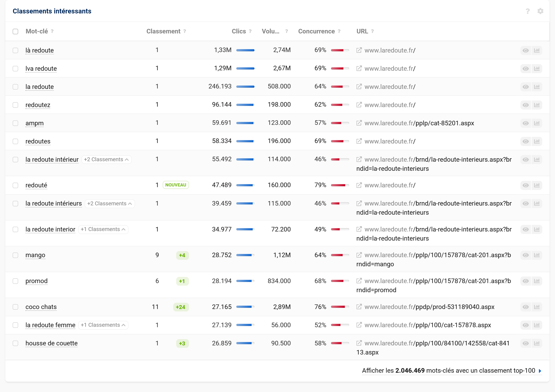Show ranking history chart for 'mango'

[x=537, y=255]
